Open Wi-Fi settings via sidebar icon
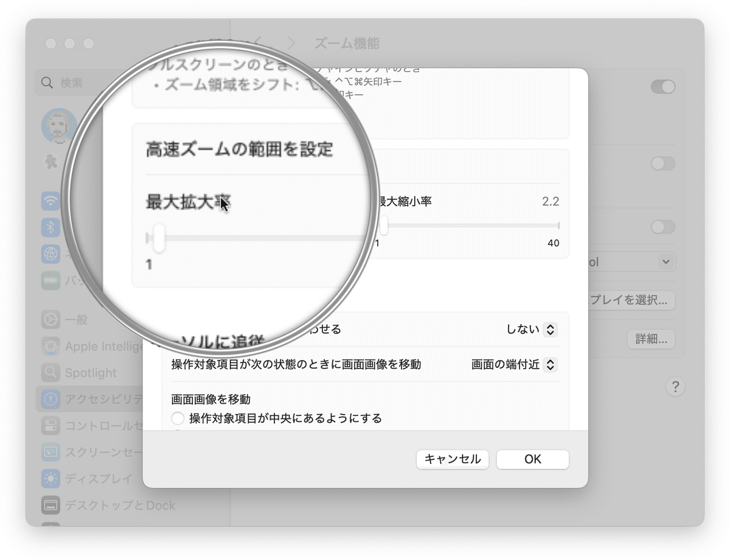 [x=50, y=201]
